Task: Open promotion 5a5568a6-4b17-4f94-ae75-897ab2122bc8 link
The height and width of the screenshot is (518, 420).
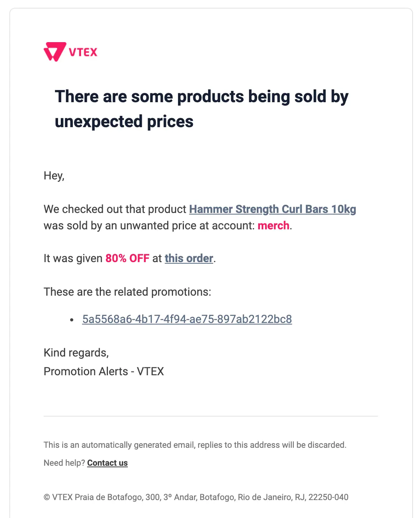Action: tap(187, 319)
